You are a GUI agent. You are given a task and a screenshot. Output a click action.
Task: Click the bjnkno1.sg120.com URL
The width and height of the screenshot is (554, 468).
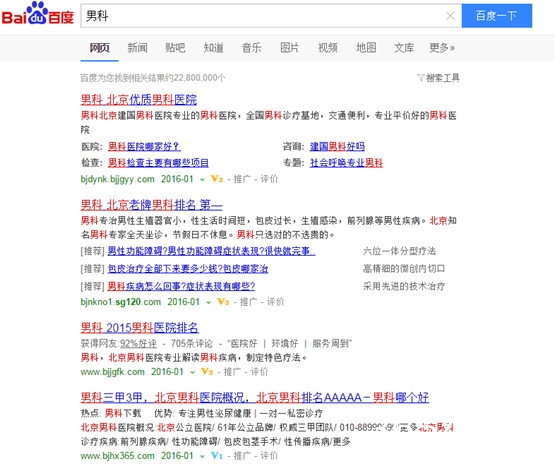[x=121, y=302]
